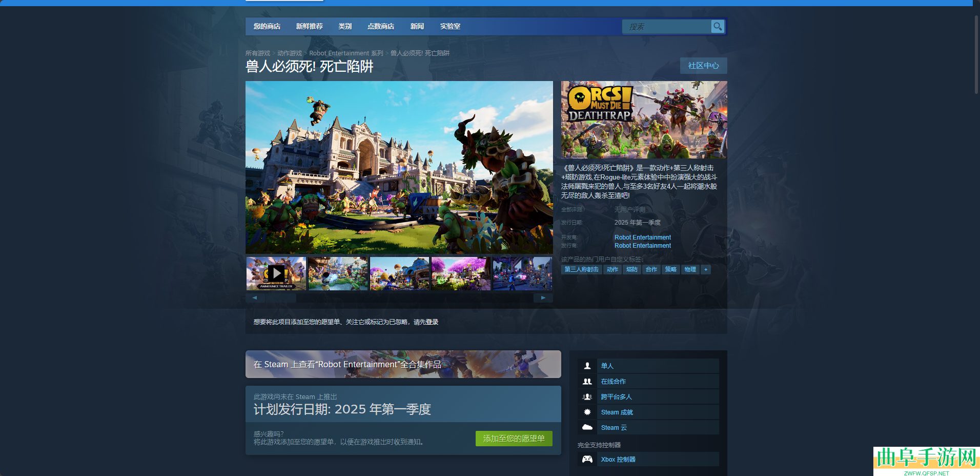Open Robot Entertainment 系列 breadcrumb
This screenshot has height=476, width=980.
click(346, 53)
